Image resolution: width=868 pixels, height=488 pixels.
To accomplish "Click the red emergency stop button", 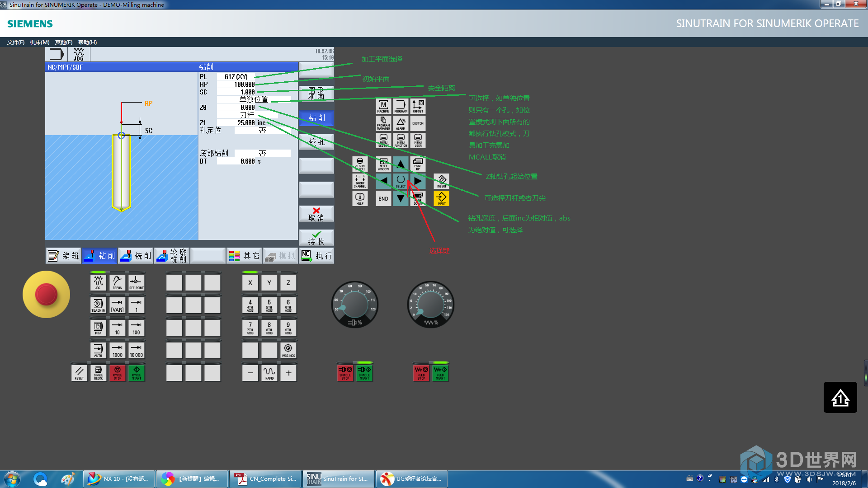I will pyautogui.click(x=46, y=295).
